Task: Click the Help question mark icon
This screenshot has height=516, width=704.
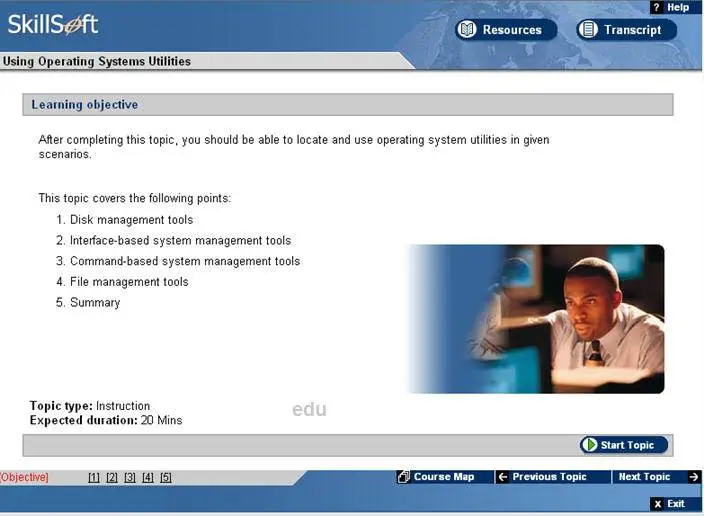Action: [x=656, y=7]
